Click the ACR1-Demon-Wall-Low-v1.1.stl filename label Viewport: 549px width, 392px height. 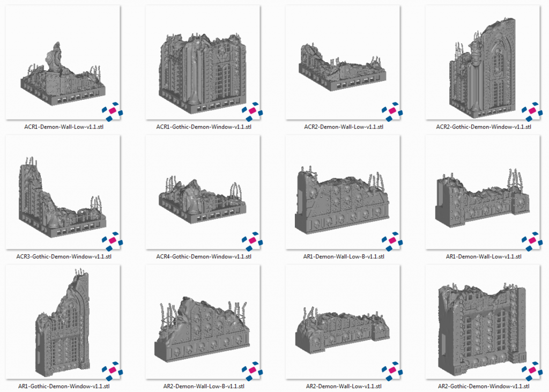pos(63,127)
